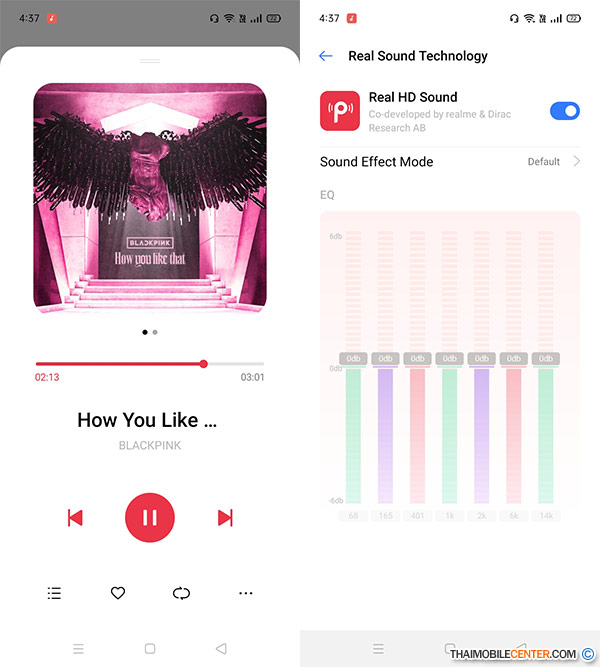Tap the Real HD Sound app icon
Image resolution: width=600 pixels, height=667 pixels.
340,111
